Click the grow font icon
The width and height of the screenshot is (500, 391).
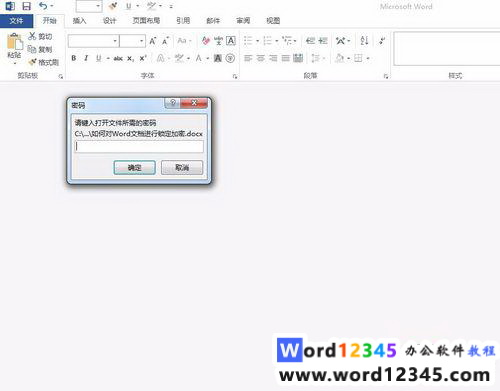pos(153,41)
